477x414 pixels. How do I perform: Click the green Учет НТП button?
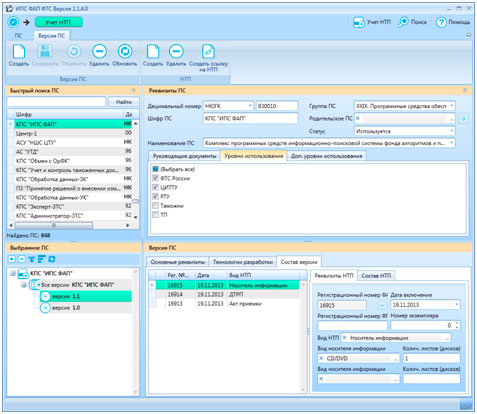pos(58,22)
